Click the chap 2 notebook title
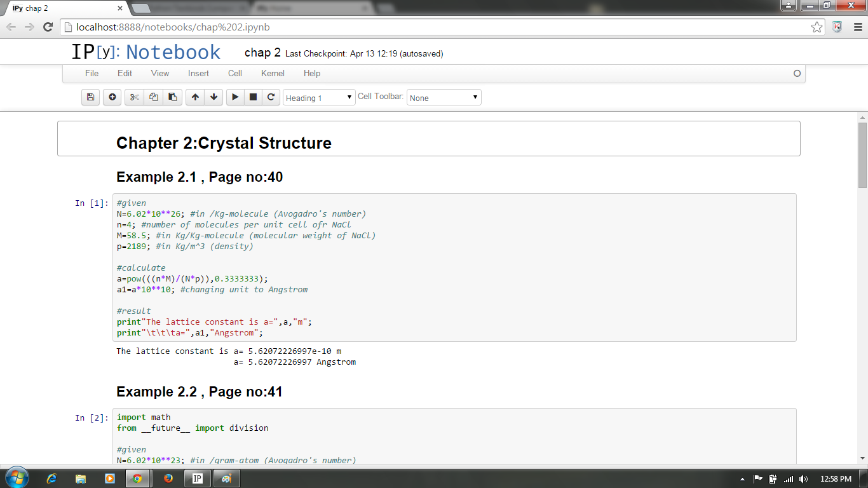The height and width of the screenshot is (488, 868). [x=262, y=53]
